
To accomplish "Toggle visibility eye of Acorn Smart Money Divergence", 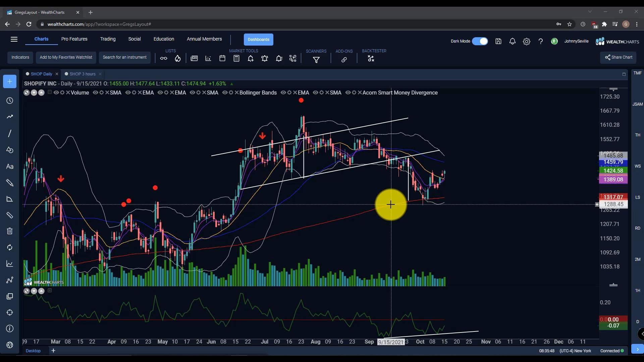I will click(348, 93).
